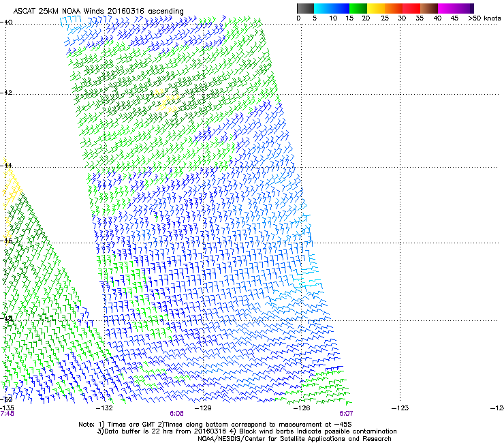This screenshot has height=443, width=504.
Task: Click the '-42' latitude axis label
Action: click(x=6, y=92)
